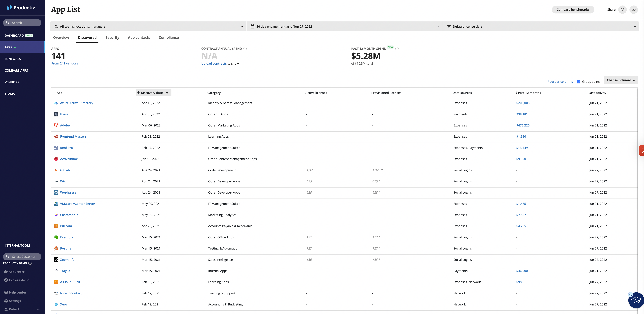Open the Azure Active Directory app link
The width and height of the screenshot is (644, 314).
click(x=76, y=103)
